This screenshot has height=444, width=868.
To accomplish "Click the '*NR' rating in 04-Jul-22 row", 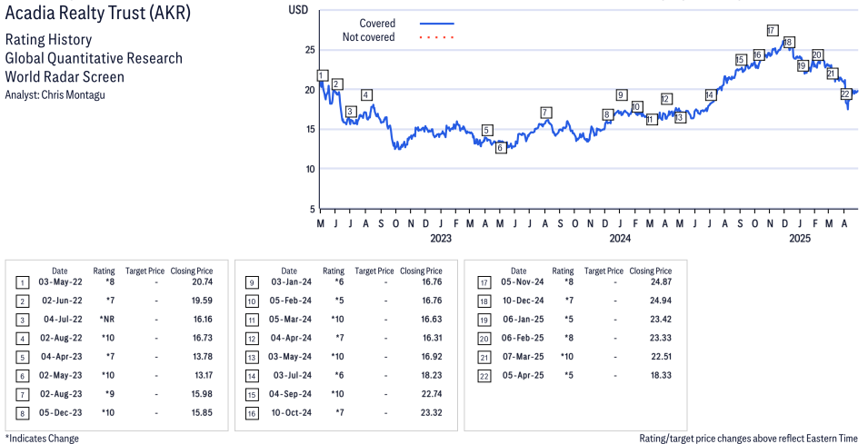I will click(107, 320).
